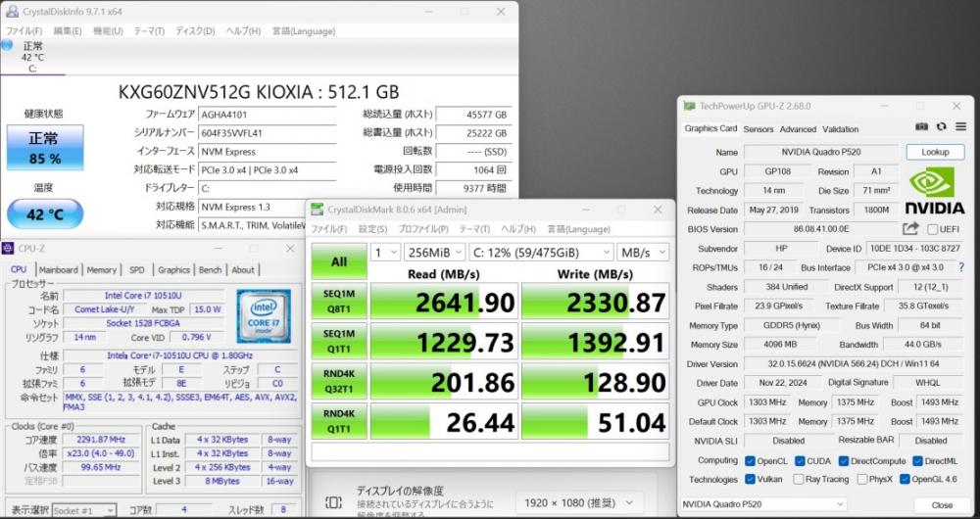Click the Bus Interface question mark icon
This screenshot has height=519, width=980.
click(x=961, y=267)
